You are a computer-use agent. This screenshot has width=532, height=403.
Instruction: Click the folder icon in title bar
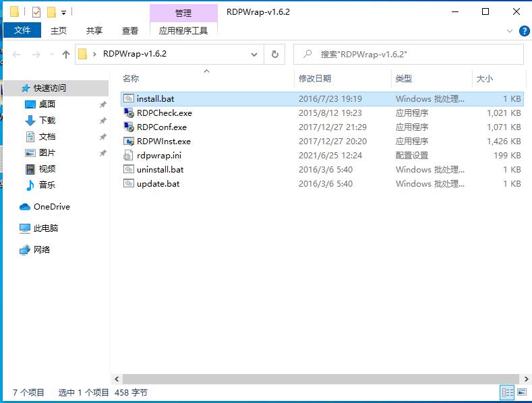click(14, 12)
